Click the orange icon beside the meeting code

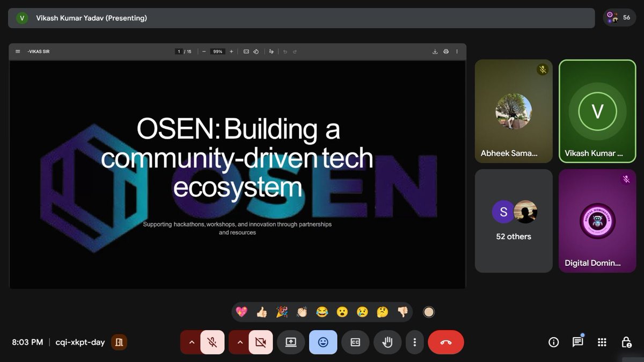point(119,342)
